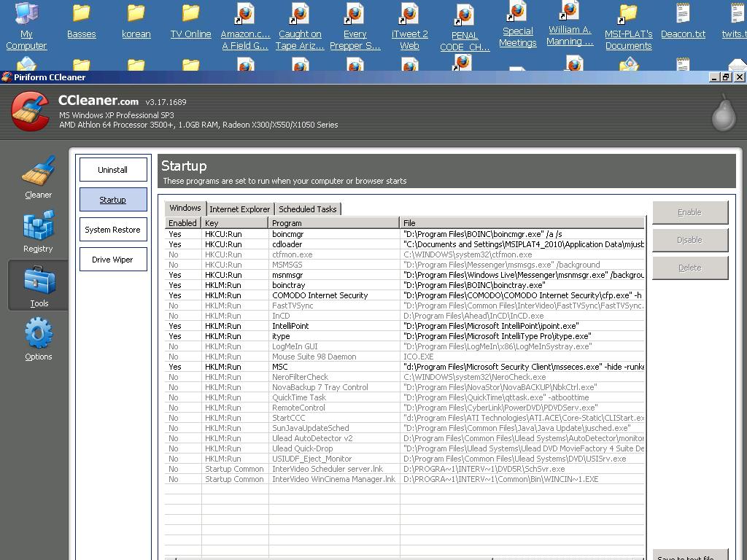Viewport: 747px width, 560px height.
Task: Select the ctfmon.exe startup entry
Action: 404,254
